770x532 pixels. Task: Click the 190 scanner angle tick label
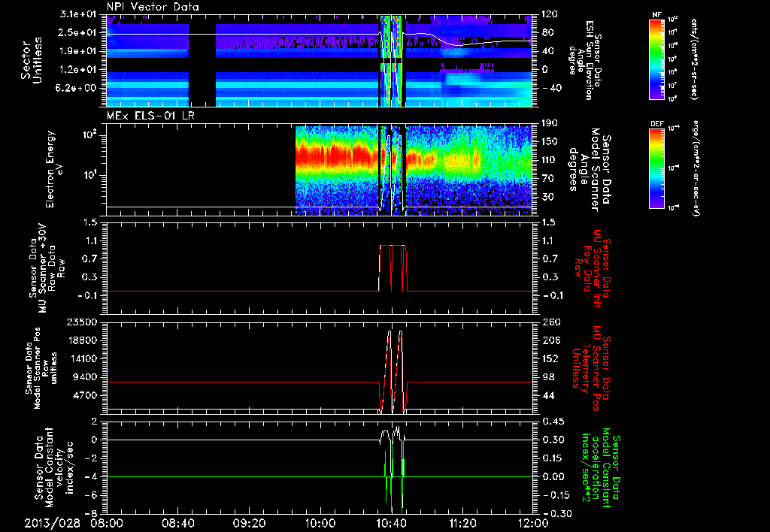pyautogui.click(x=549, y=123)
